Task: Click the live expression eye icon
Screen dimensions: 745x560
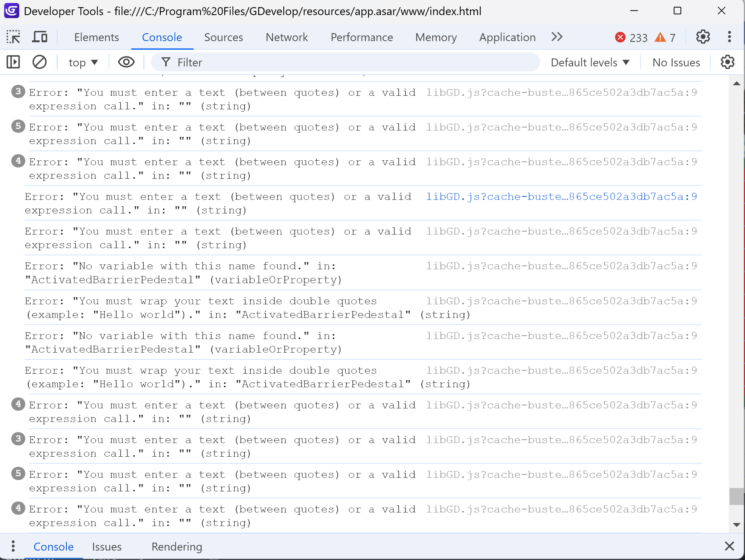Action: click(126, 62)
